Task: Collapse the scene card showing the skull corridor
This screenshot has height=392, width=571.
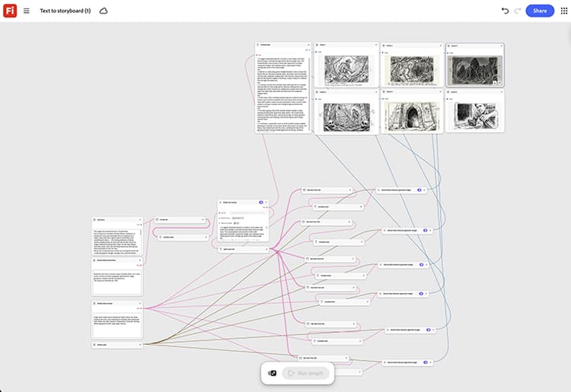Action: (375, 92)
